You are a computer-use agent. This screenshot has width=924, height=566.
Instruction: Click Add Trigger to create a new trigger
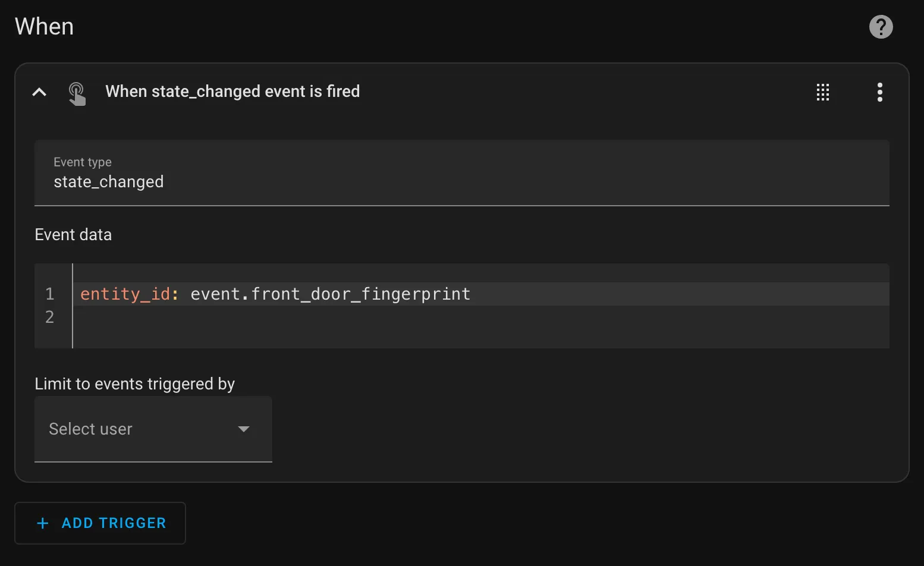pyautogui.click(x=100, y=523)
